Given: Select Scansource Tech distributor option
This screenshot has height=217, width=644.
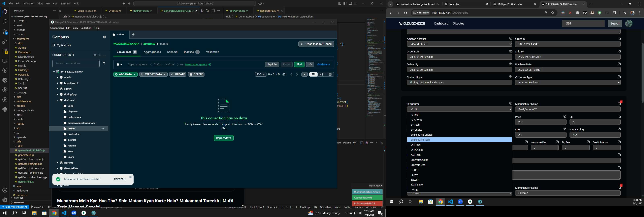Looking at the screenshot, I should point(459,140).
